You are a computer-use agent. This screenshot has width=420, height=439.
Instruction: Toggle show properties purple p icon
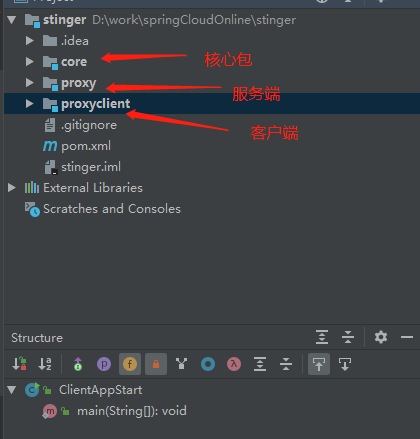click(x=104, y=364)
